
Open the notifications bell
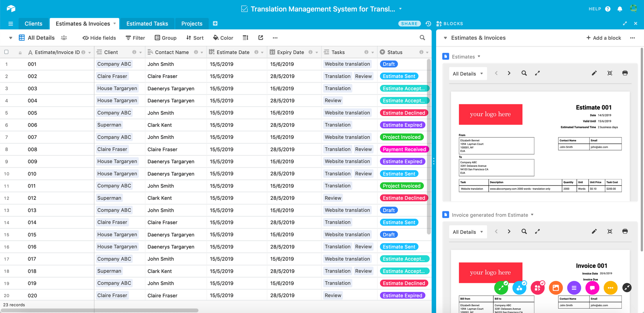[620, 9]
